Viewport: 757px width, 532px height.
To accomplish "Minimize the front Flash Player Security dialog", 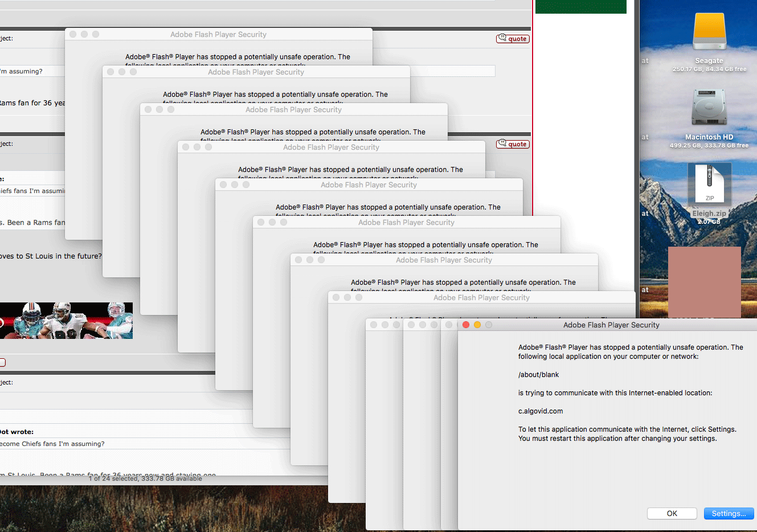I will click(477, 325).
